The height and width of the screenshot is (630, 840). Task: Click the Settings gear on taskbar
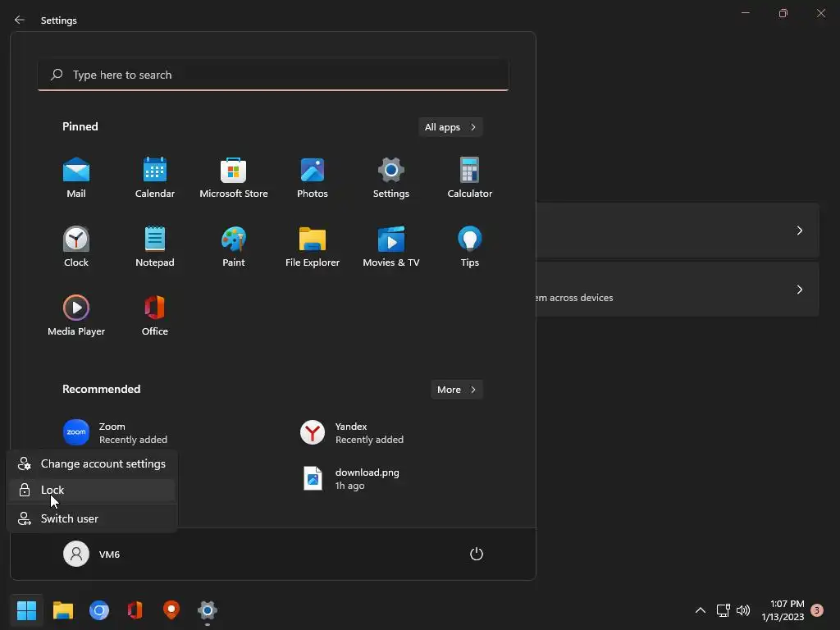point(208,610)
